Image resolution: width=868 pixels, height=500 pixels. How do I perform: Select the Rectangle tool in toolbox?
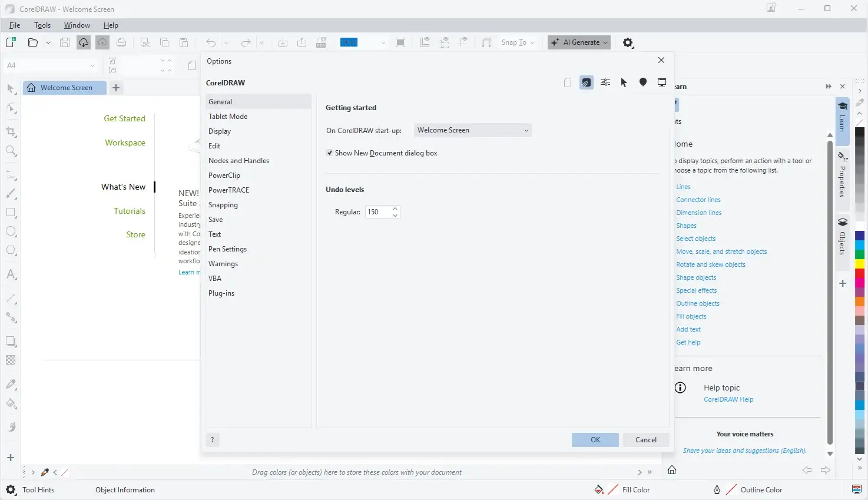(x=11, y=213)
